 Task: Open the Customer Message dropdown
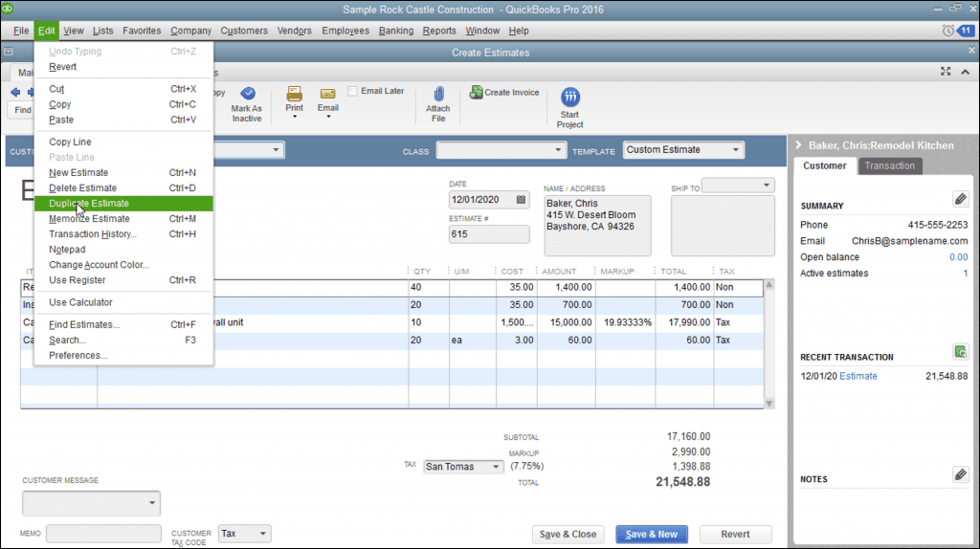(152, 503)
